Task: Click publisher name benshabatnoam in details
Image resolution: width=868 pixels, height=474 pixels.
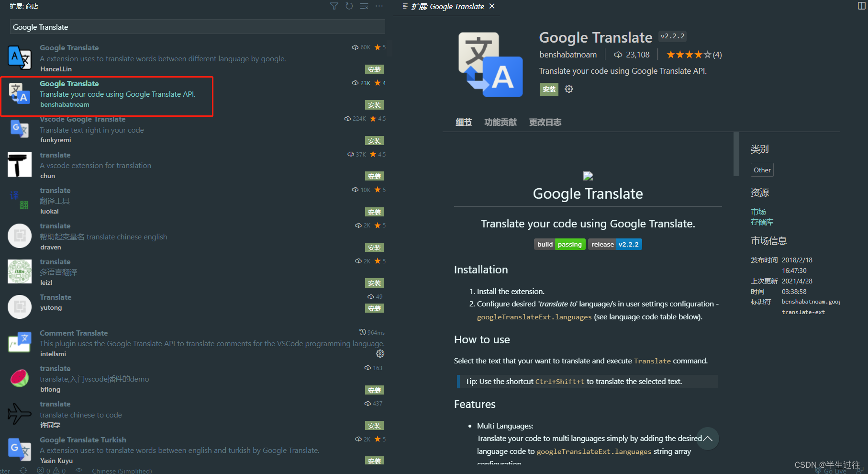Action: 568,55
